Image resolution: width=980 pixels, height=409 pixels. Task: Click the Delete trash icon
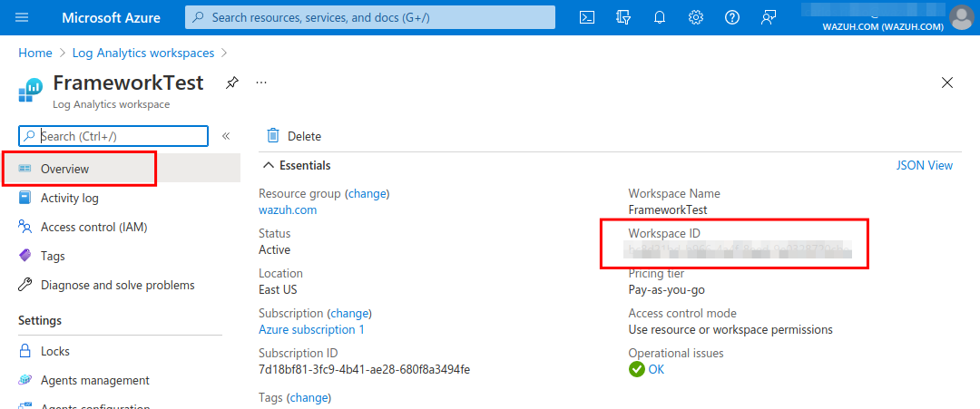tap(273, 135)
